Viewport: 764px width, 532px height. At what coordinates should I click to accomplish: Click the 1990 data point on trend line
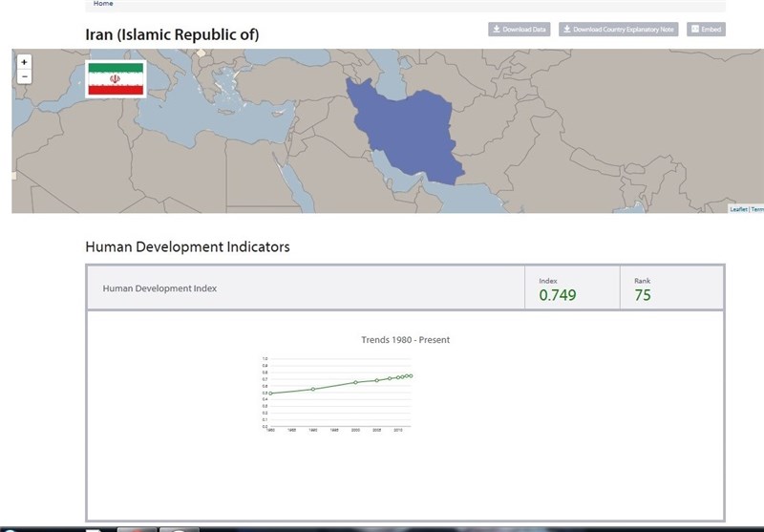[313, 389]
